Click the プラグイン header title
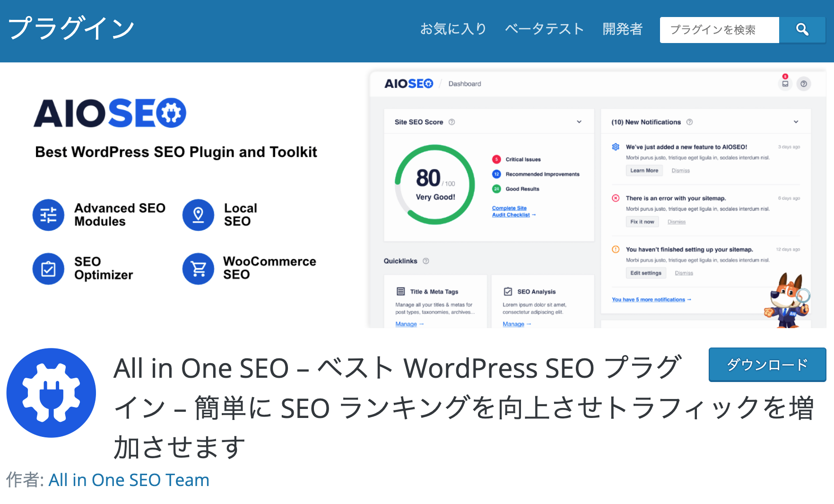834x504 pixels. pyautogui.click(x=71, y=28)
